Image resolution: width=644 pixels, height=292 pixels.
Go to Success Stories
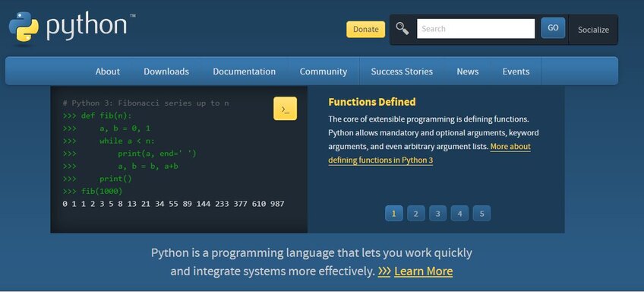(x=402, y=71)
